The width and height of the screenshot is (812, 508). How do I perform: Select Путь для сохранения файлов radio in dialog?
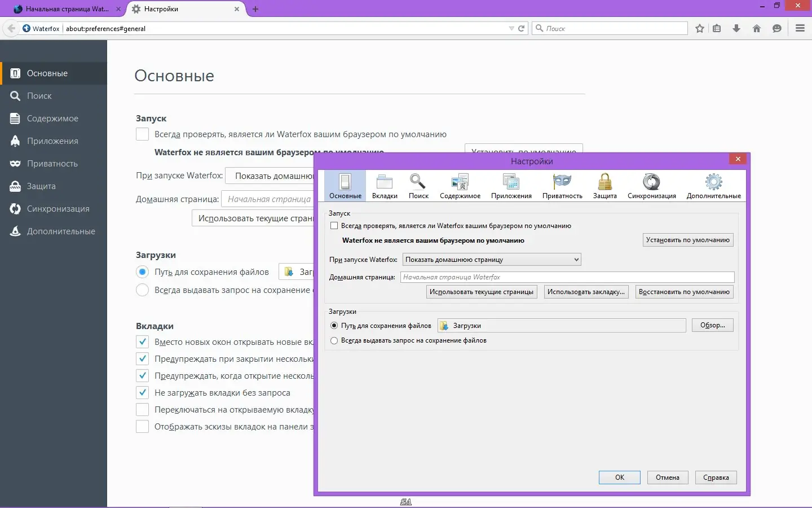(334, 326)
